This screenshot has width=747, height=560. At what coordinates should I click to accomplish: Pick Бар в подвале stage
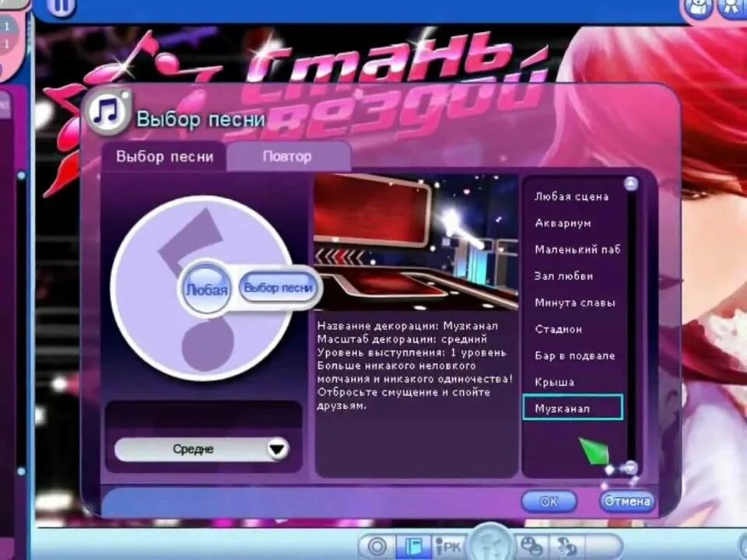[575, 355]
